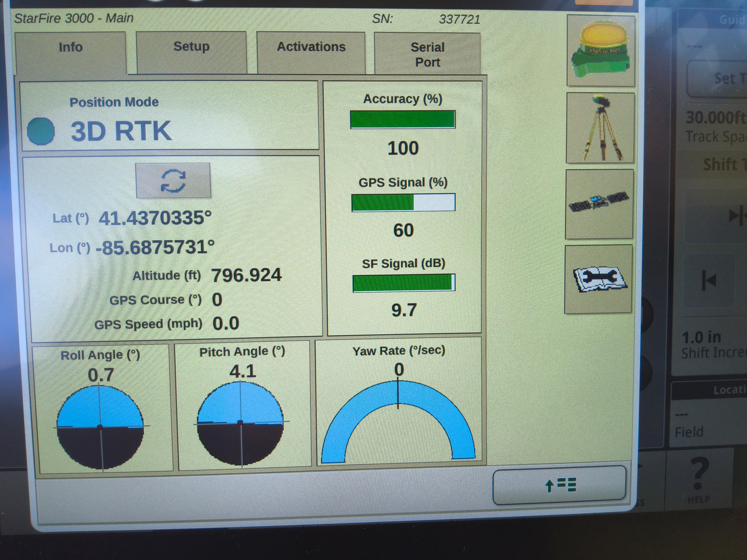The height and width of the screenshot is (560, 747).
Task: Select the roll angle value 0.7
Action: (101, 375)
